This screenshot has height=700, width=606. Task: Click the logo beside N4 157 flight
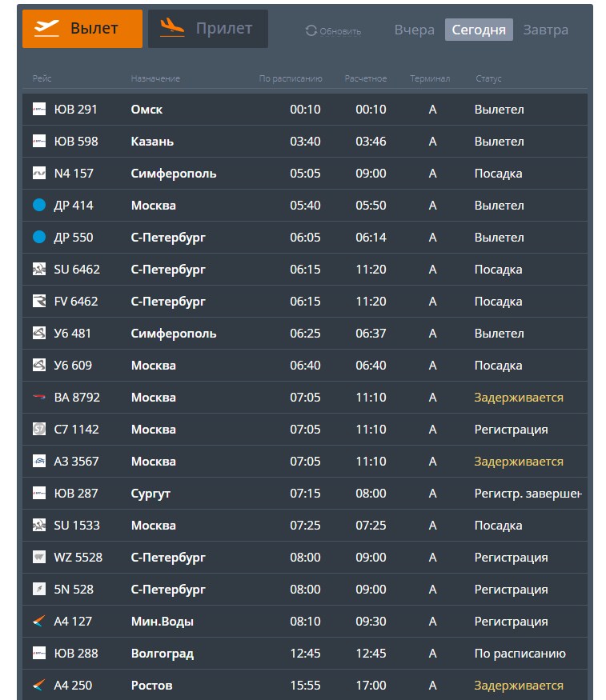39,173
